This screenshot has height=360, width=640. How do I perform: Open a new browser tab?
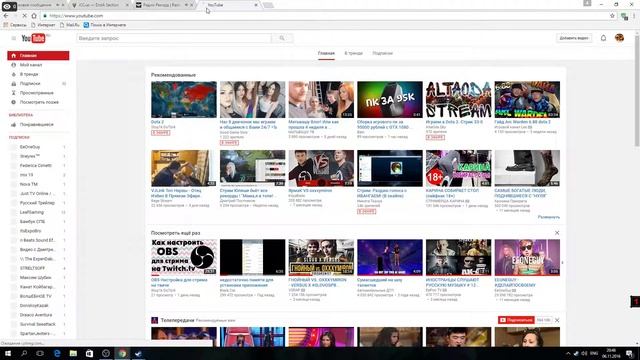coord(268,5)
